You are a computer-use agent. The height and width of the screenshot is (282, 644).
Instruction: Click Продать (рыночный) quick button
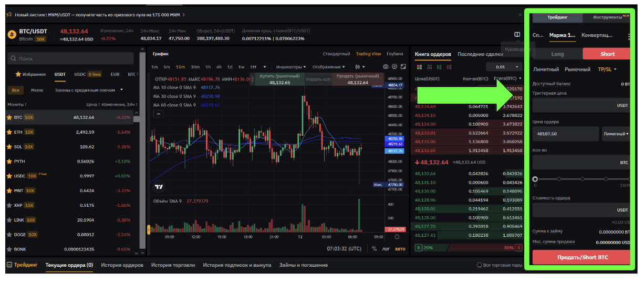pyautogui.click(x=358, y=79)
